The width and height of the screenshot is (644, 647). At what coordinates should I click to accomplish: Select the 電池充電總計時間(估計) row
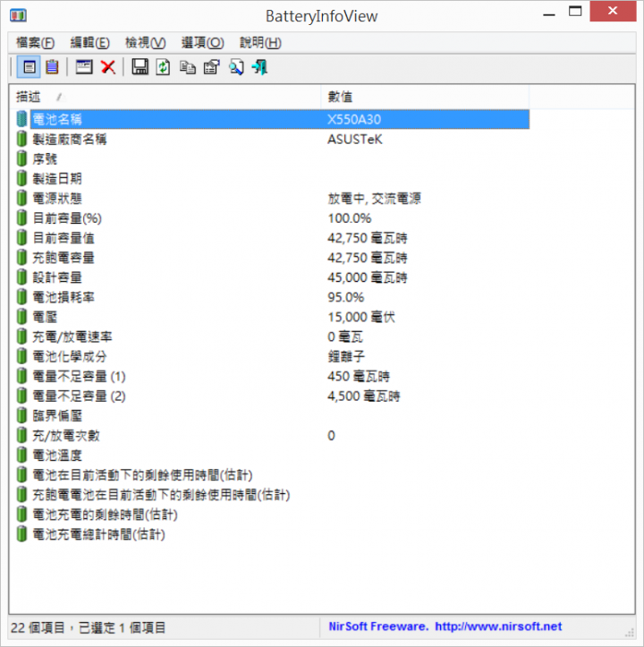tap(98, 535)
